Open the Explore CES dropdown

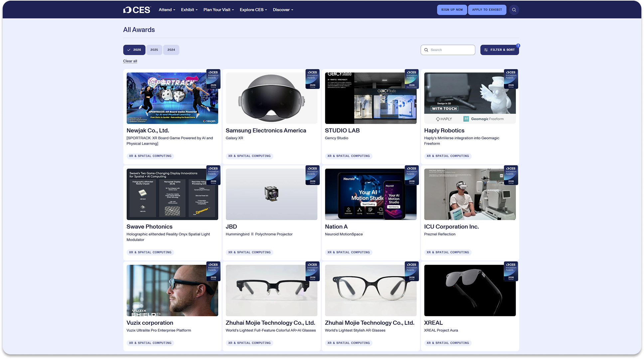253,10
